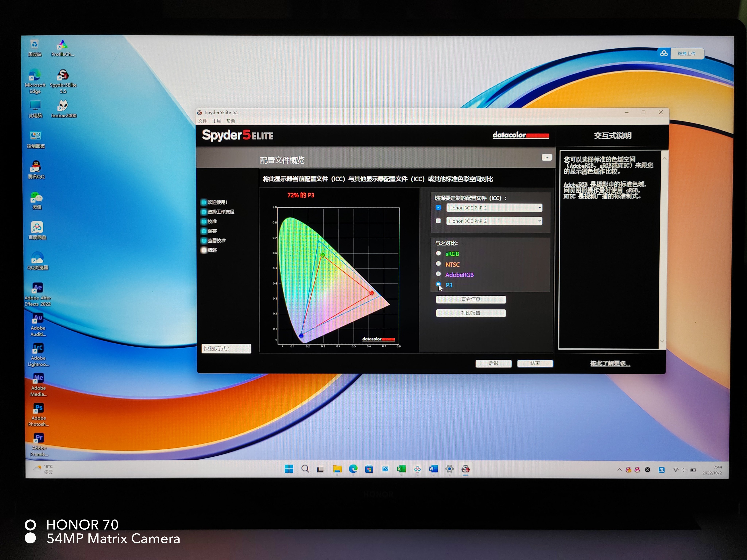The height and width of the screenshot is (560, 747).
Task: Click the 打印报告 button
Action: click(470, 313)
